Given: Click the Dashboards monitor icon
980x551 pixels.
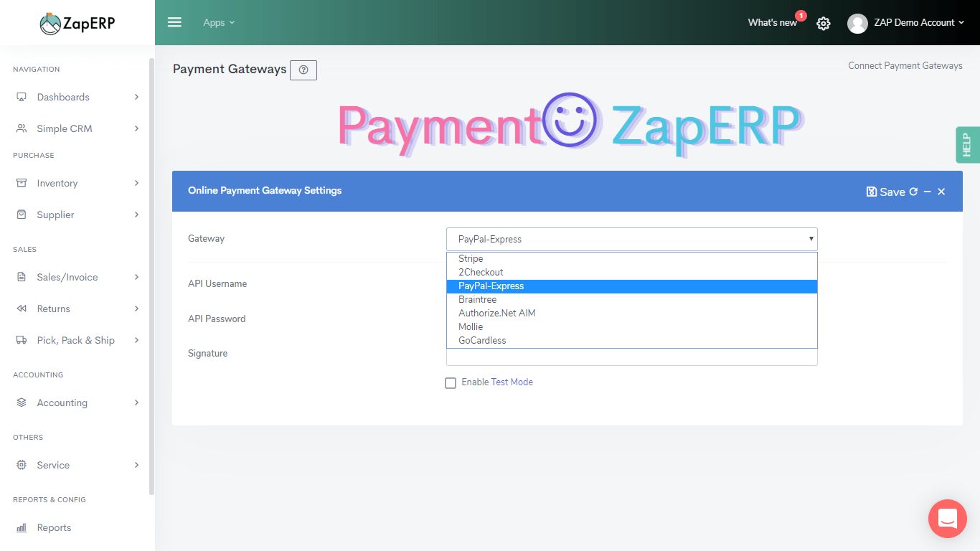Looking at the screenshot, I should (x=22, y=97).
